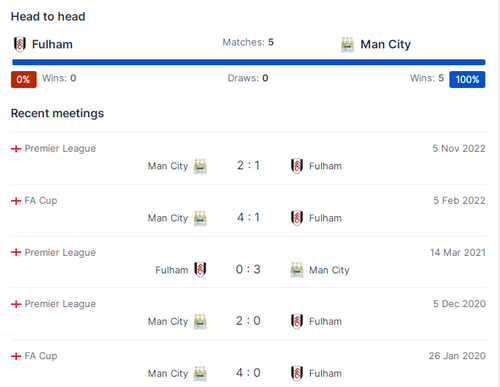Viewport: 500px width, 387px height.
Task: Click Man City crest in 26 Jan 2020 match
Action: pos(200,373)
